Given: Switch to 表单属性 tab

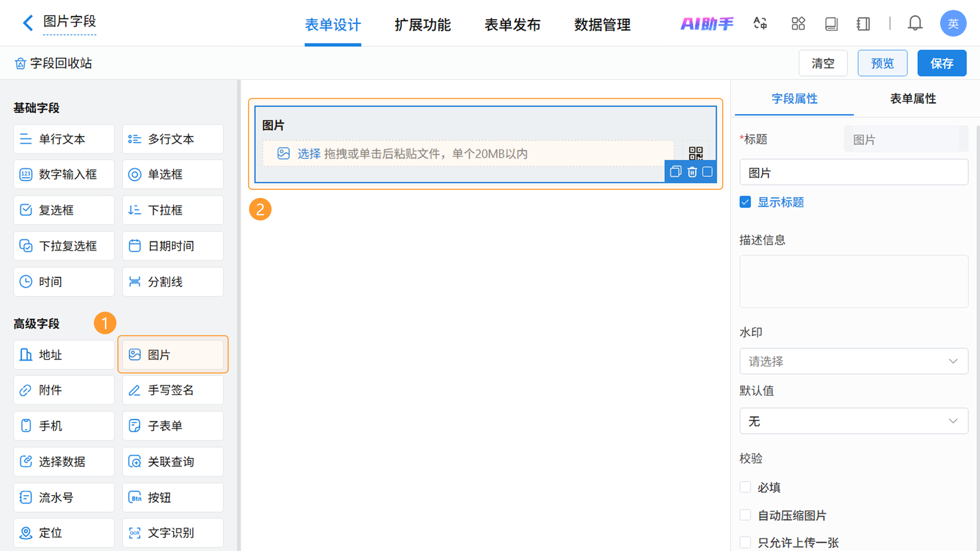Looking at the screenshot, I should (913, 99).
